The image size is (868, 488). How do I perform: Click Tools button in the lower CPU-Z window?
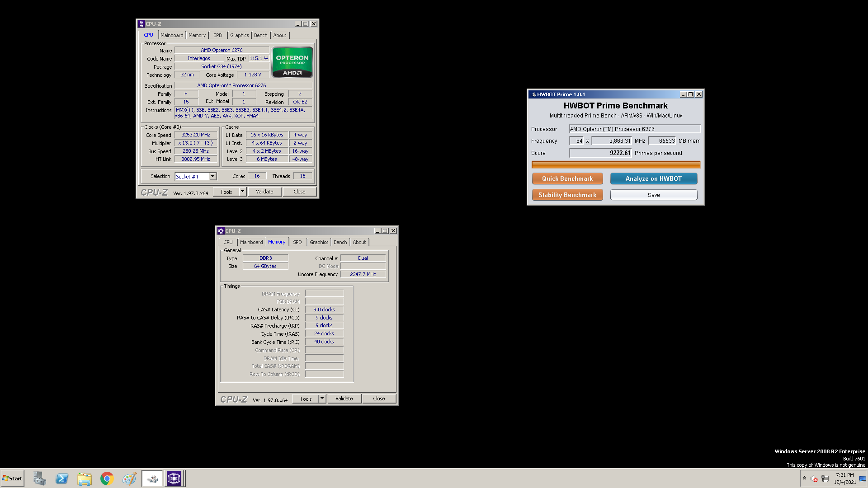click(306, 399)
